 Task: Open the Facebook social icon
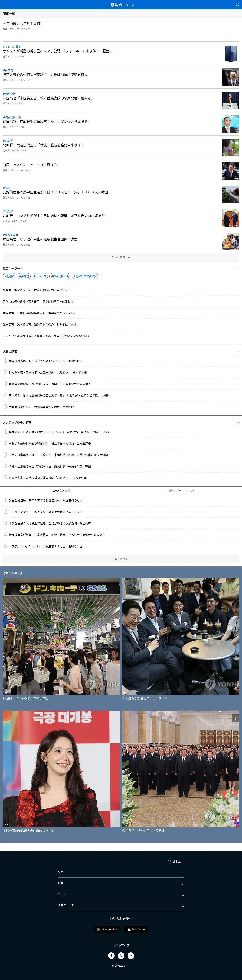(x=111, y=955)
